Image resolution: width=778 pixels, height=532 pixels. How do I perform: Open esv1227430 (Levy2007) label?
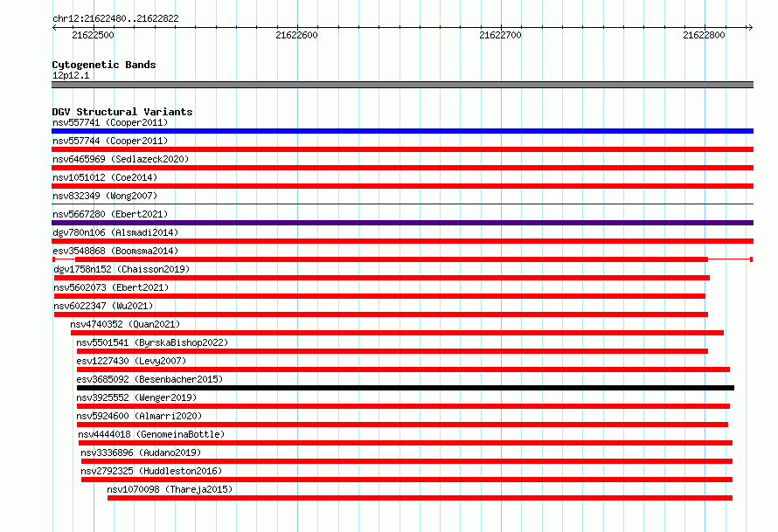coord(131,361)
